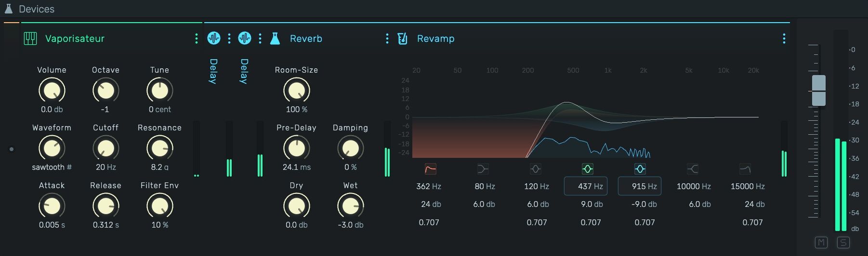
Task: Click the 120 Hz frequency value
Action: [x=537, y=186]
